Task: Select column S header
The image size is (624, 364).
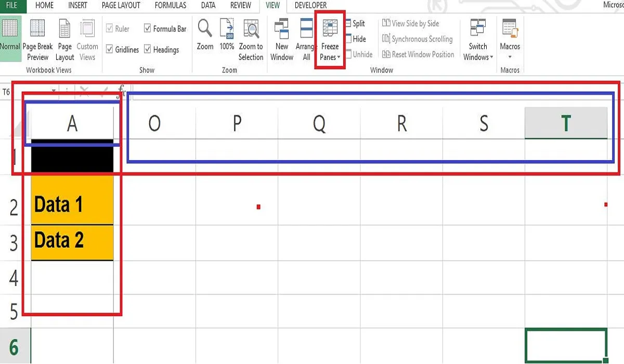Action: tap(484, 123)
